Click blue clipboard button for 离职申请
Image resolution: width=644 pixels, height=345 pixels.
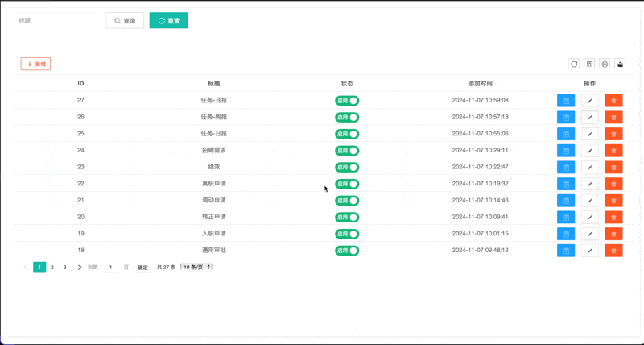566,184
